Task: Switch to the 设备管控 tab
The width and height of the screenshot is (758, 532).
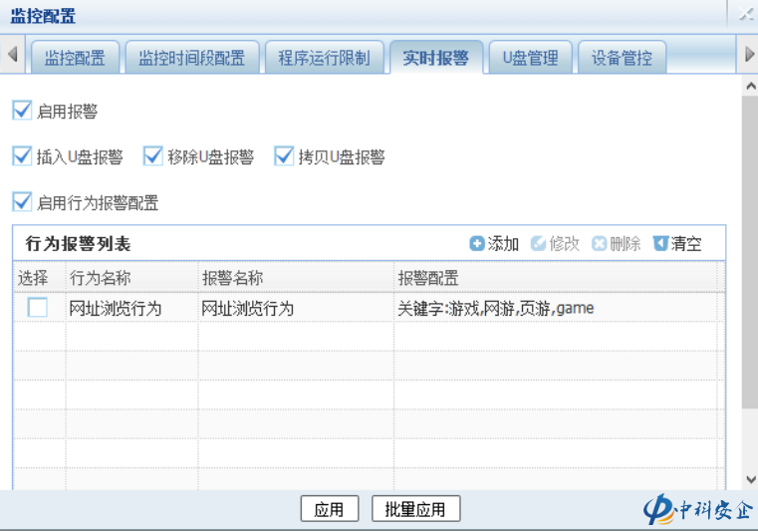Action: coord(622,58)
